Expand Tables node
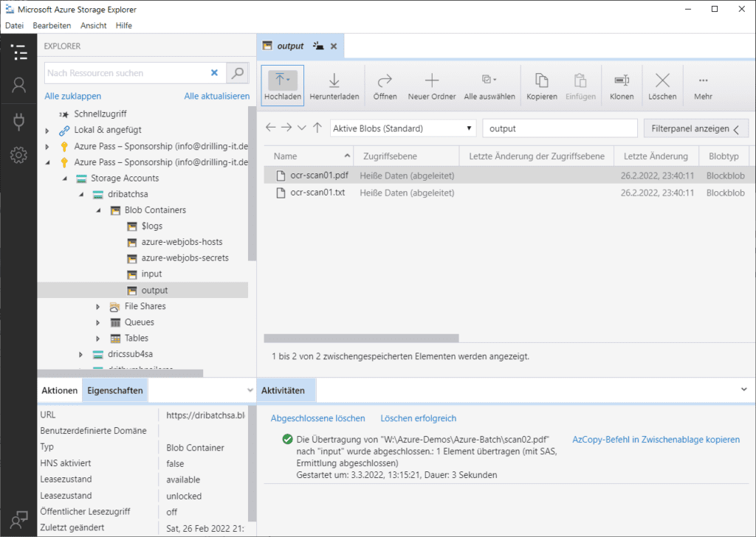Screen dimensions: 756x537 pyautogui.click(x=98, y=339)
